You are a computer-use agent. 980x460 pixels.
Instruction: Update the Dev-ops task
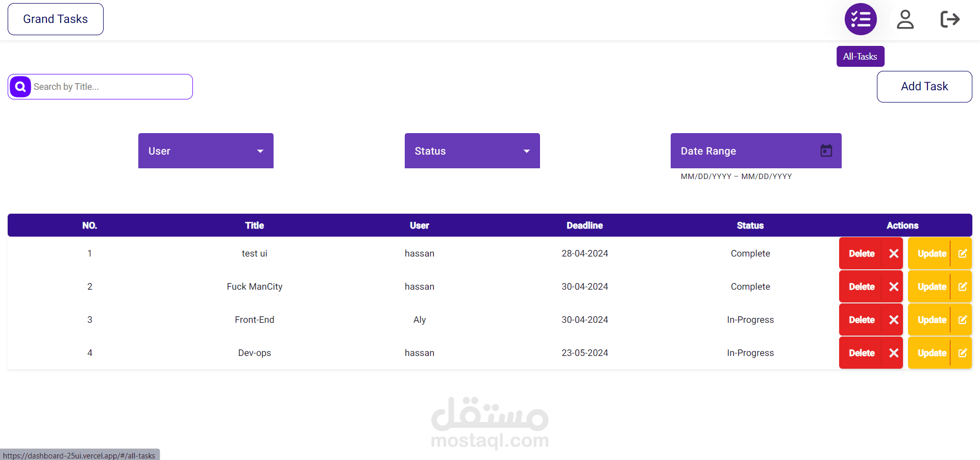(x=940, y=353)
